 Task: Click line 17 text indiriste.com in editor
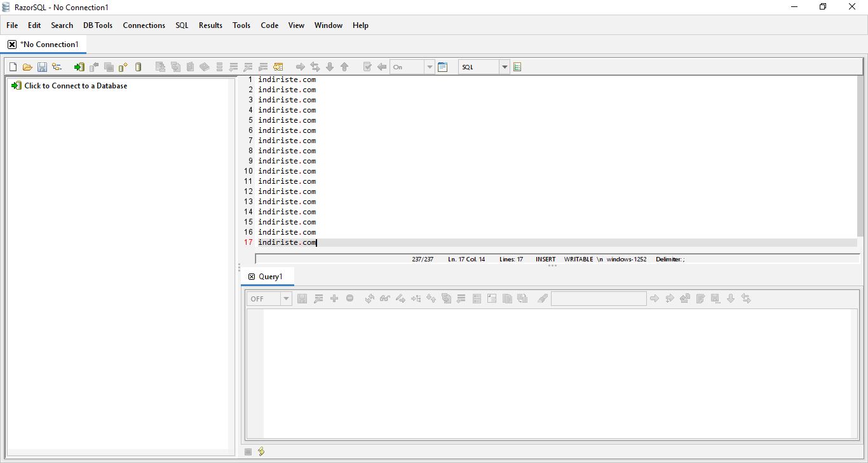287,242
